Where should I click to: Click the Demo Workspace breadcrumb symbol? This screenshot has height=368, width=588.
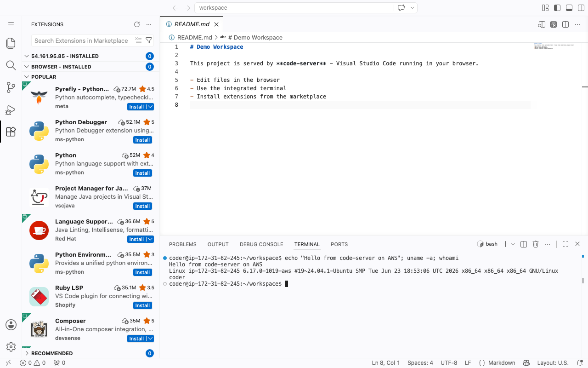(255, 37)
